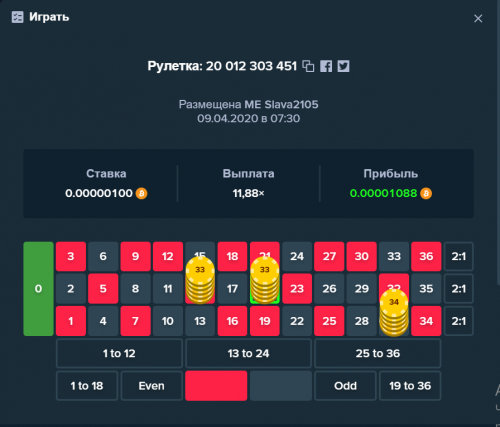This screenshot has height=427, width=500.
Task: Select the green 0 cell
Action: tap(38, 289)
